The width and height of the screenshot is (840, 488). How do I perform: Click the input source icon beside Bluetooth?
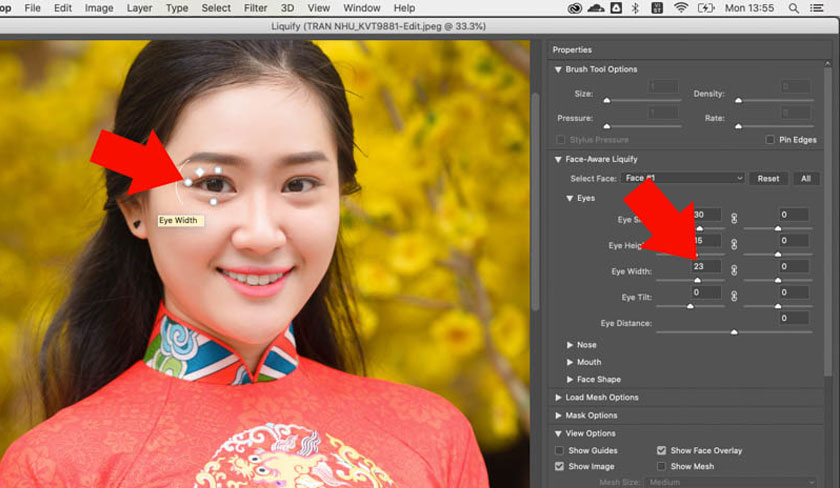click(656, 8)
